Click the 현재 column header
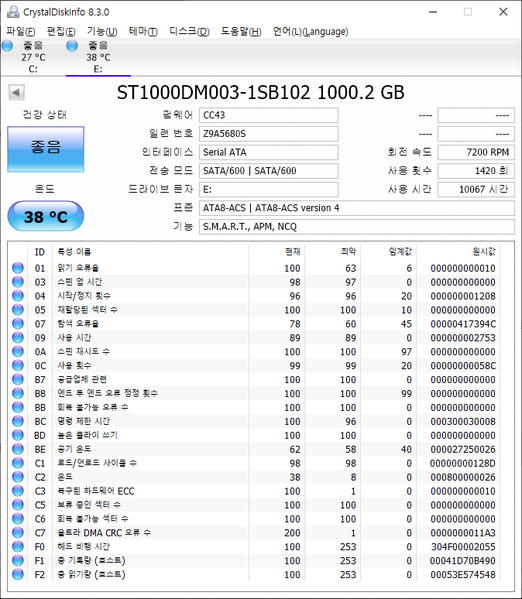Viewport: 522px width, 599px height. coord(277,252)
